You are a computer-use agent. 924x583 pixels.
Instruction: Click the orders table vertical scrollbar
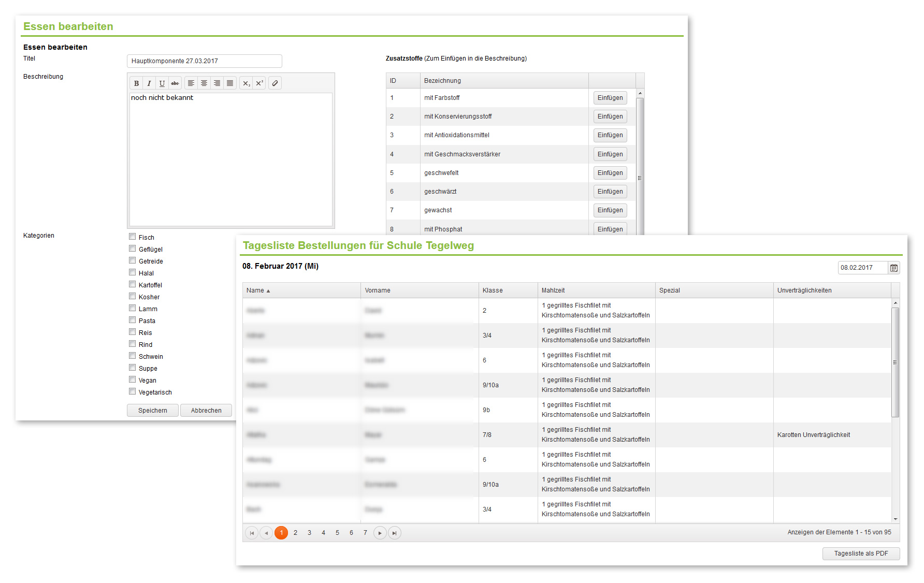tap(895, 362)
